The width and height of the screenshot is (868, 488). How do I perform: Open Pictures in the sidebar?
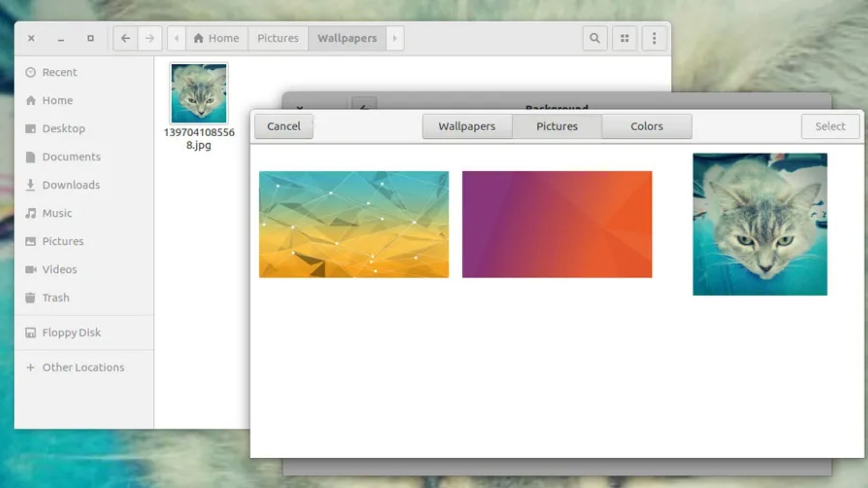(84, 241)
